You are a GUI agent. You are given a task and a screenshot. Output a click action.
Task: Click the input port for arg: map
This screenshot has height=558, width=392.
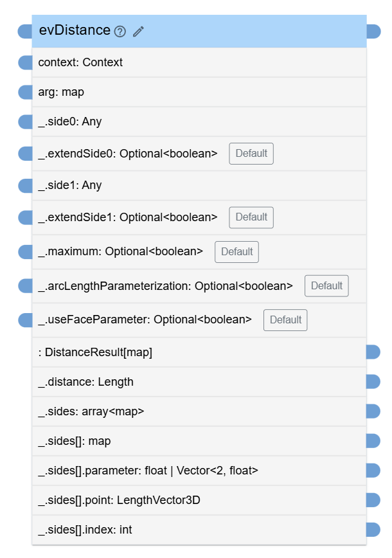pos(25,92)
